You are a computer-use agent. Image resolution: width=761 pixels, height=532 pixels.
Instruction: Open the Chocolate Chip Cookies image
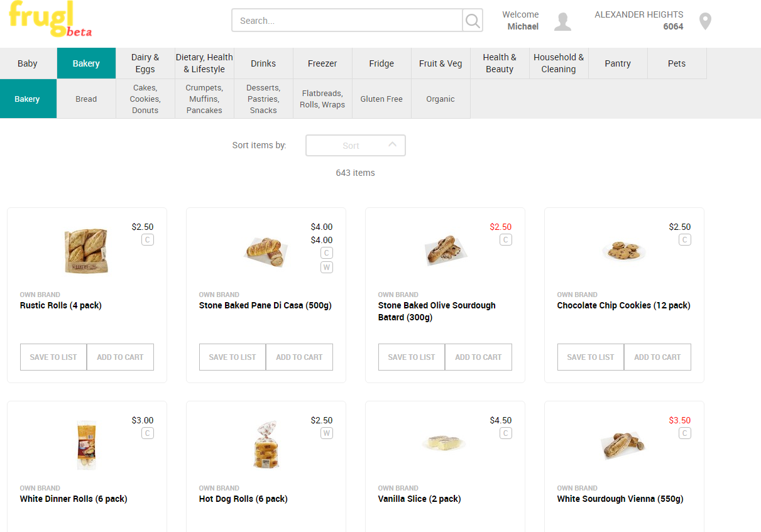pos(624,251)
